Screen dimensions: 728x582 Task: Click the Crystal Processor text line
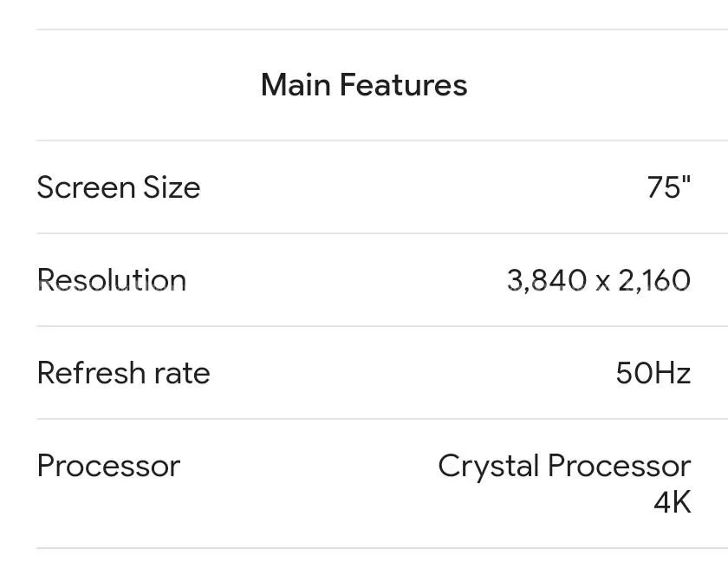point(564,466)
